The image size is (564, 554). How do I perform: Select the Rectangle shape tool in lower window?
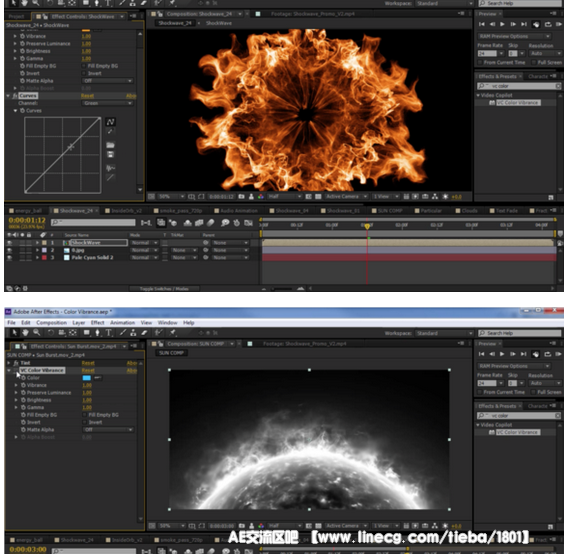pos(87,332)
